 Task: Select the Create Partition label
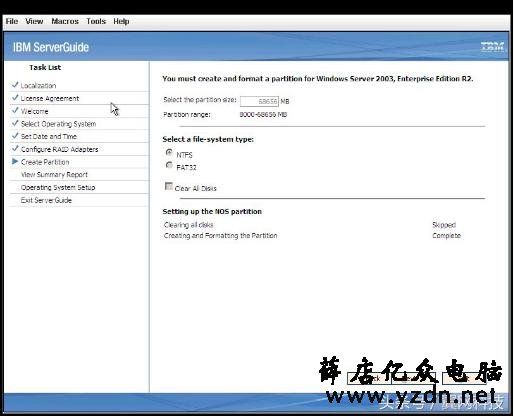[x=45, y=162]
